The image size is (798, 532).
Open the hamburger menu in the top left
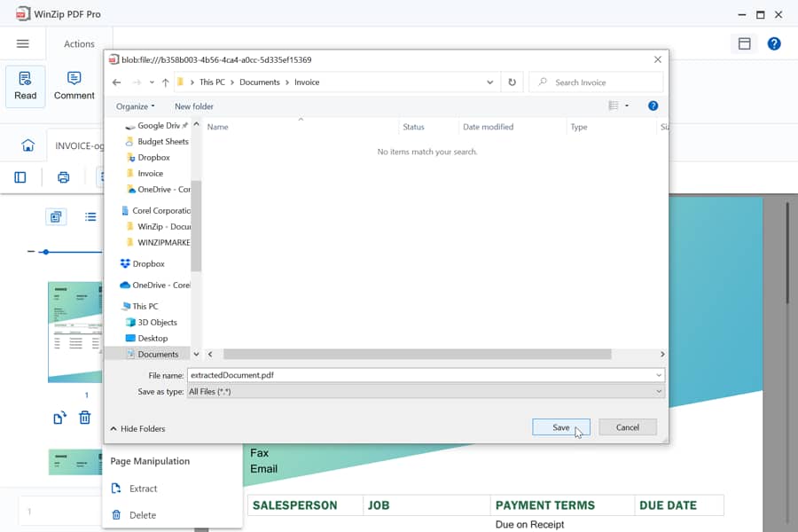coord(23,43)
